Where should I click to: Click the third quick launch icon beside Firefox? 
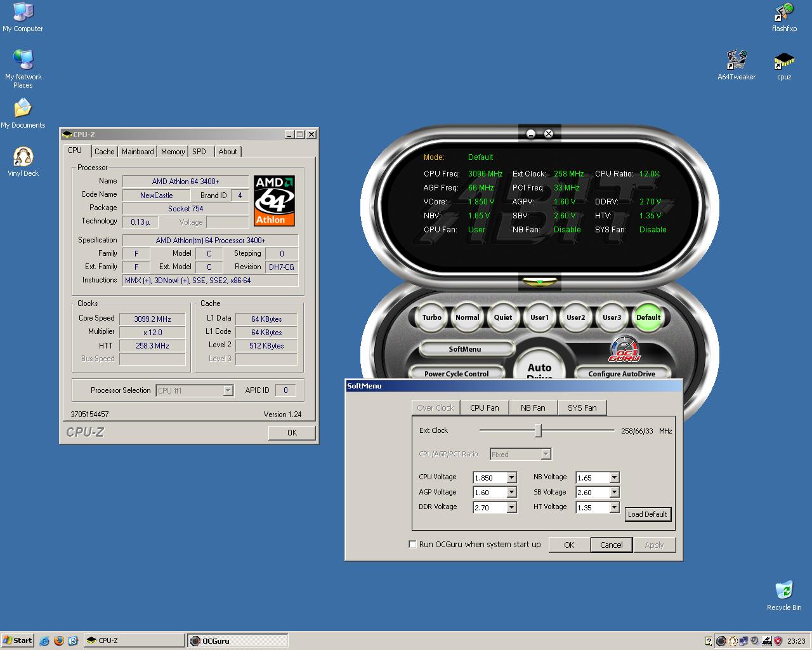coord(73,640)
